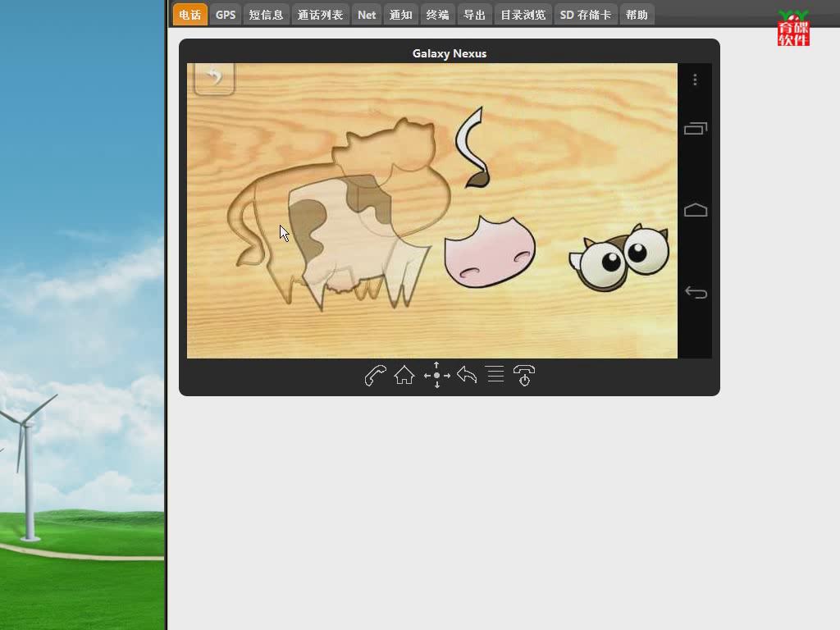840x630 pixels.
Task: Tap the in-game back arrow button
Action: (x=214, y=79)
